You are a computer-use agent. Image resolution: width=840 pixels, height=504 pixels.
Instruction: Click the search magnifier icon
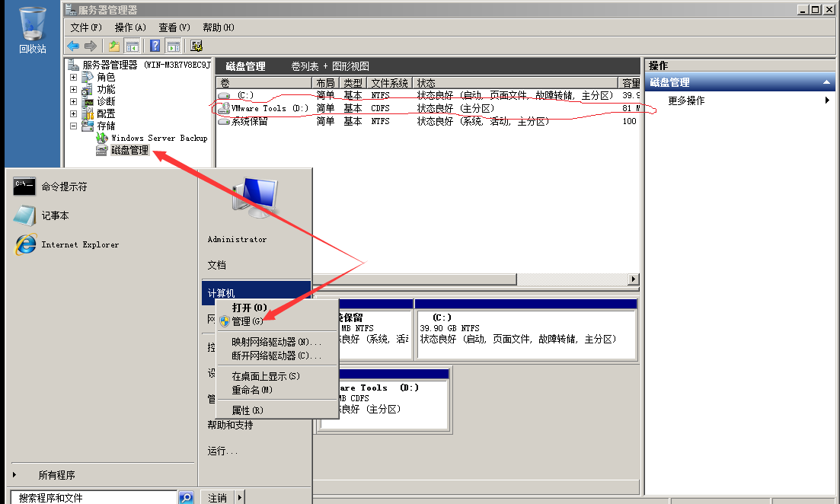point(186,498)
